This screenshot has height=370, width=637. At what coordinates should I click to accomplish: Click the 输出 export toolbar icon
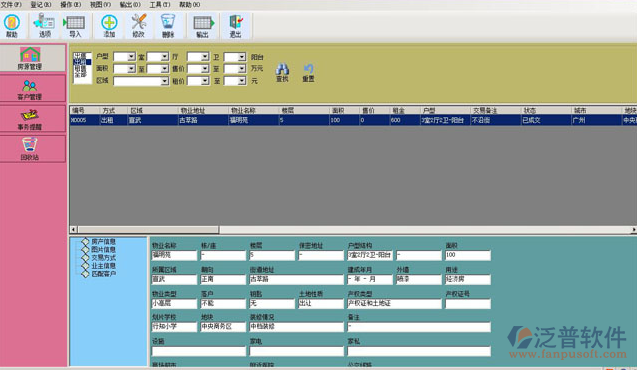point(203,26)
